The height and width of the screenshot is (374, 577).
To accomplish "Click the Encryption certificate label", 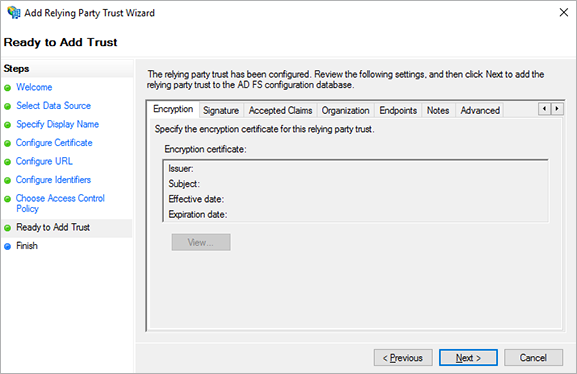I will [x=205, y=149].
